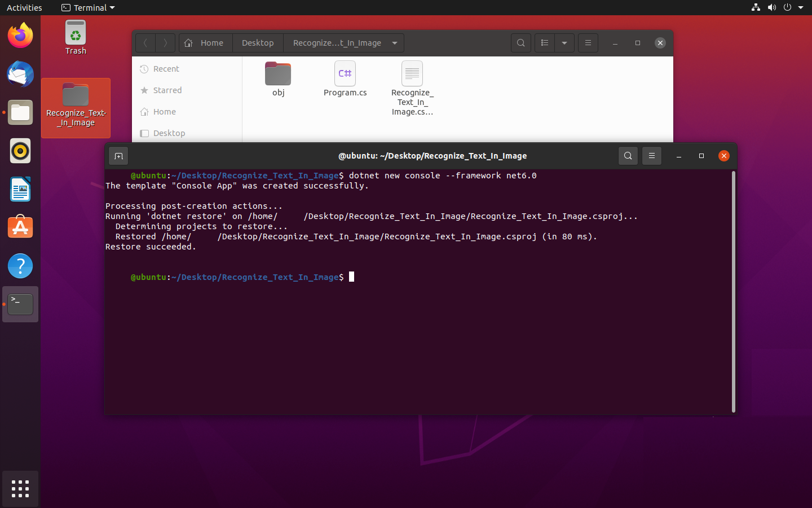Go to Home in the path bar
Screen dimensions: 812x508
pos(206,43)
